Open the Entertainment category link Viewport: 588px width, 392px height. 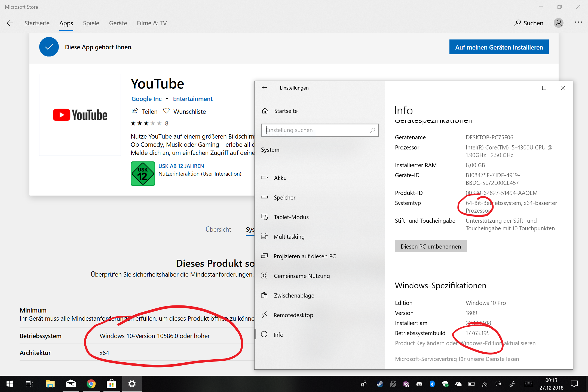193,99
